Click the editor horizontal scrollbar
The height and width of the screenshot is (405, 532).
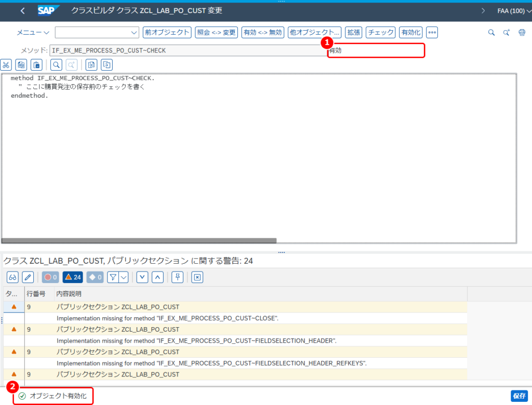pyautogui.click(x=139, y=240)
